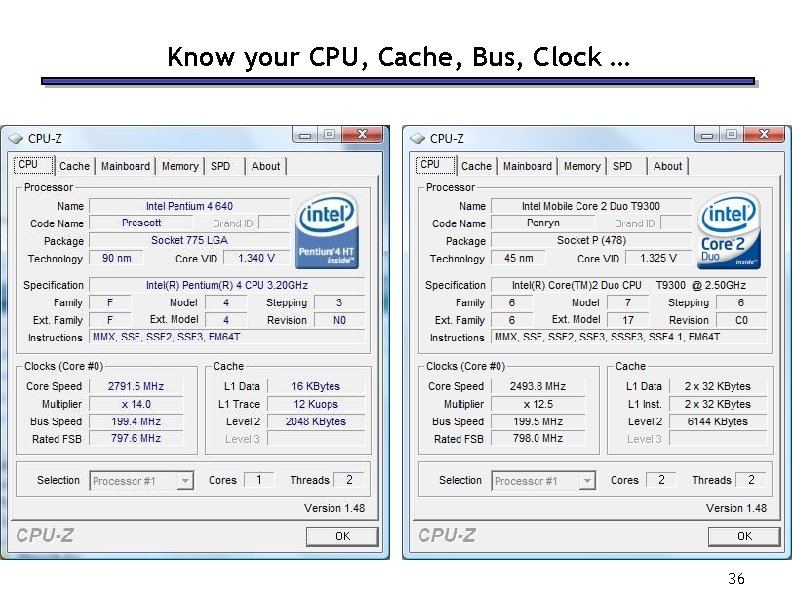Open Processor #1 dropdown in right window

point(587,481)
